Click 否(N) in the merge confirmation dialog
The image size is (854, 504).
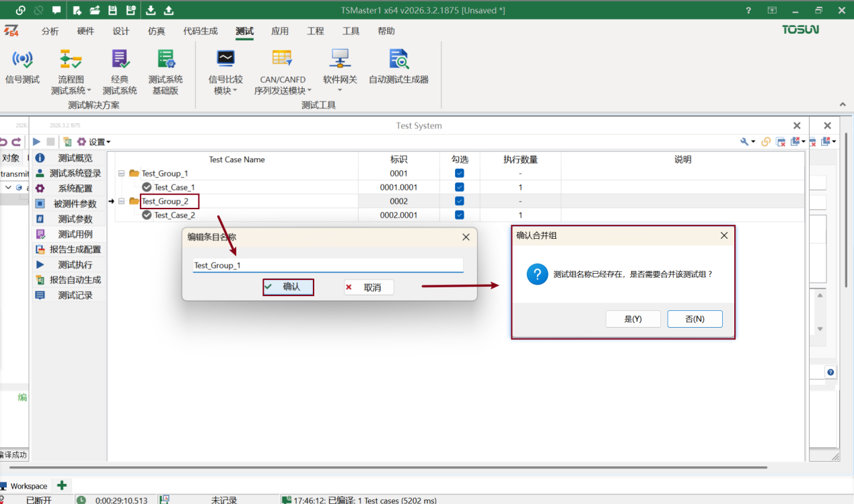coord(695,318)
